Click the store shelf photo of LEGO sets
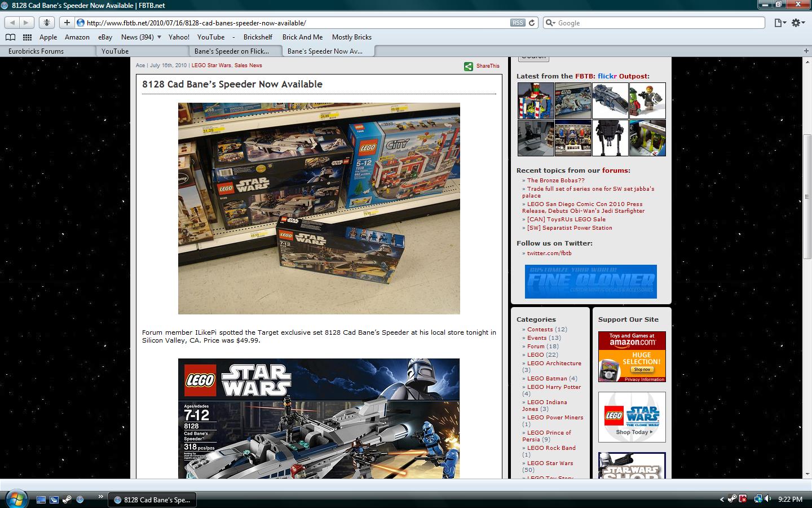Image resolution: width=812 pixels, height=508 pixels. point(319,208)
